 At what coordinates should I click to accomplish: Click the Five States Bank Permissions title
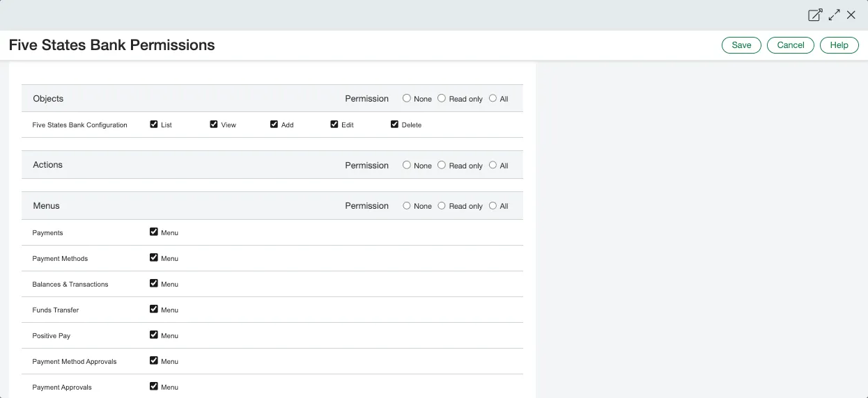[111, 45]
